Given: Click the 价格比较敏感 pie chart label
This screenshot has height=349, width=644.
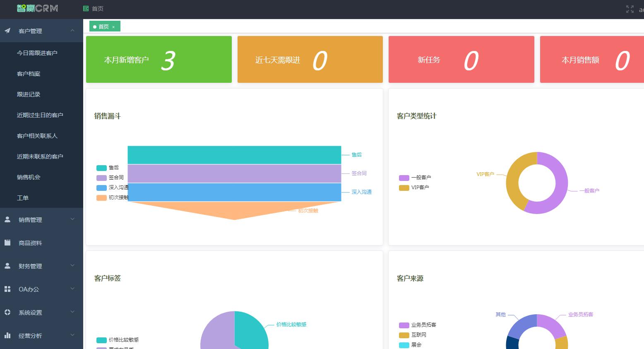Looking at the screenshot, I should pos(291,325).
